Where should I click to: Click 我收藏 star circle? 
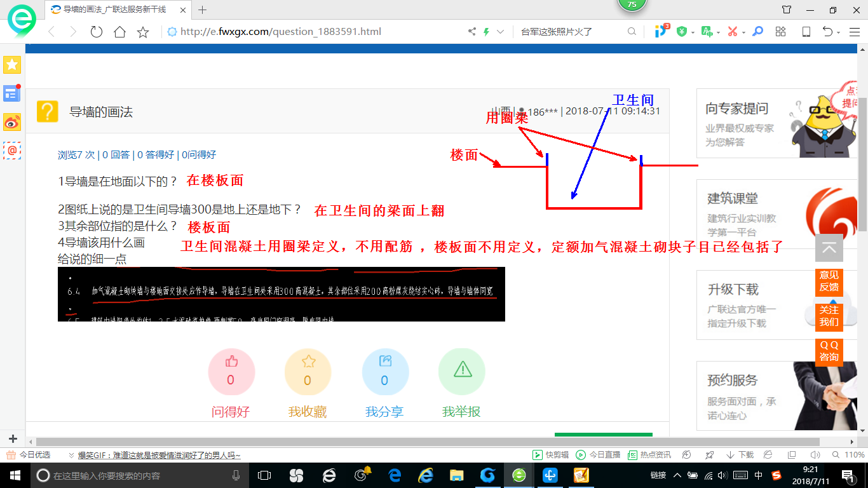308,372
